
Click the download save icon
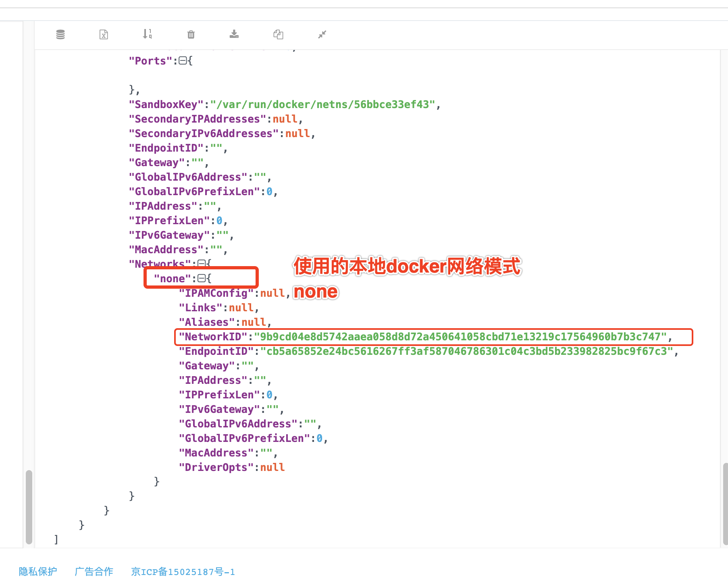[x=234, y=34]
